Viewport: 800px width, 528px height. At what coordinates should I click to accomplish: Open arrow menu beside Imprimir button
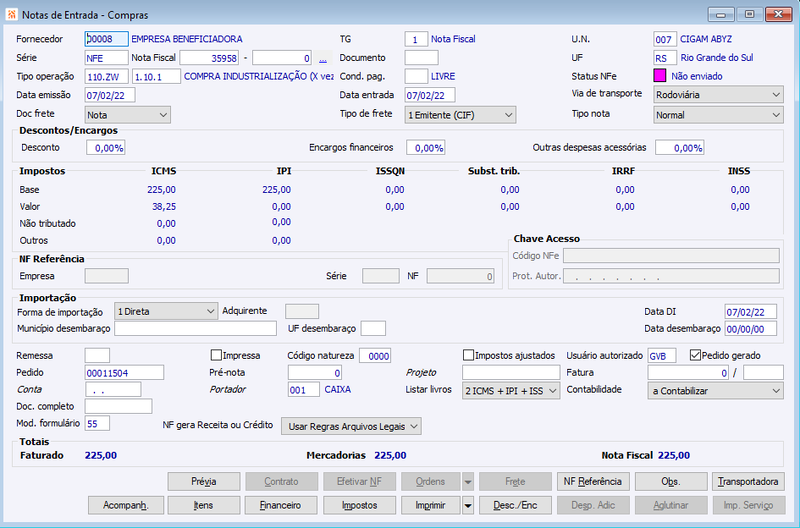(x=468, y=506)
